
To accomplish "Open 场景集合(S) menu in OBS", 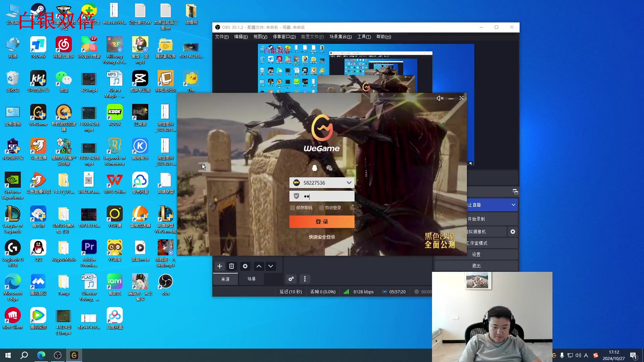I will pos(340,37).
